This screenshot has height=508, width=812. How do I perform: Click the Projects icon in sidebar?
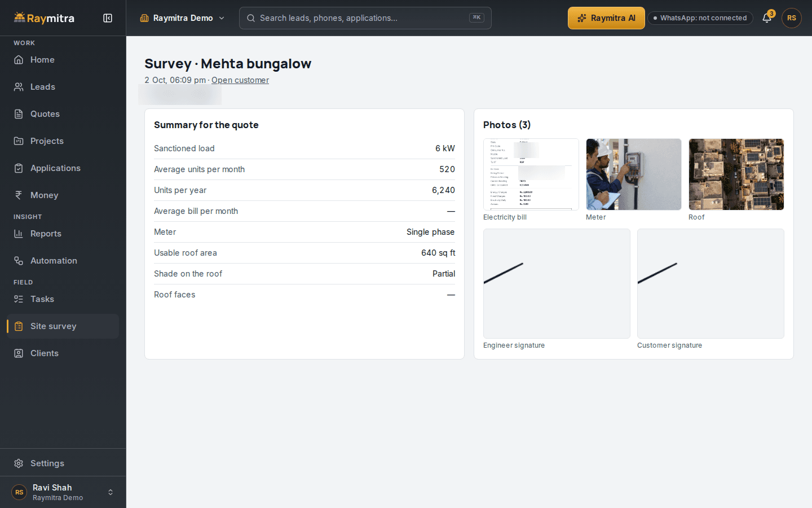19,141
